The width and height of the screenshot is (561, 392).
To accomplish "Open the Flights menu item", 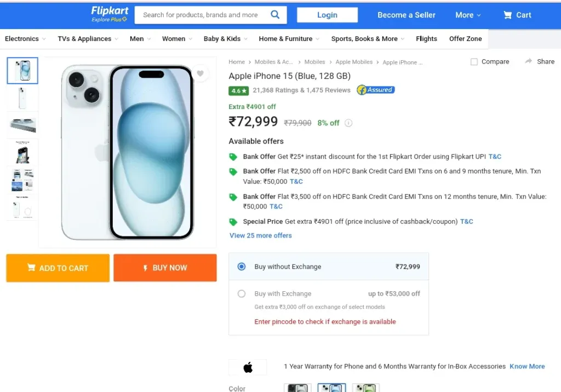I will 426,39.
